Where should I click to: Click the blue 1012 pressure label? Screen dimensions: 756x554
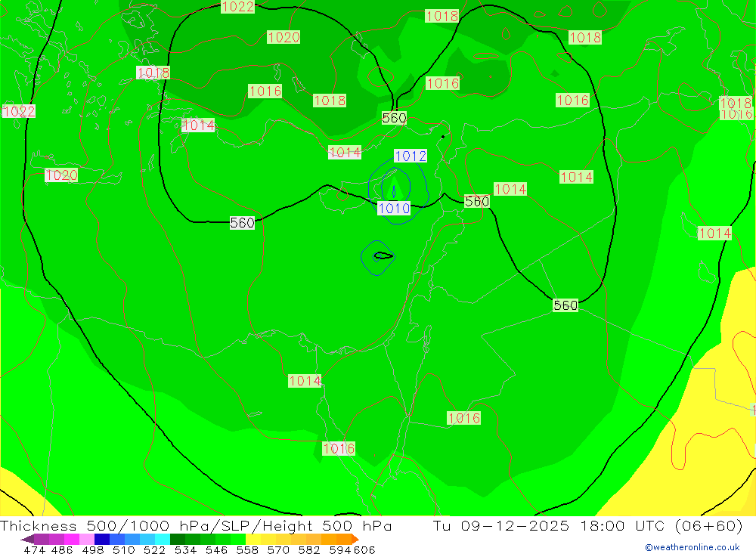[411, 156]
